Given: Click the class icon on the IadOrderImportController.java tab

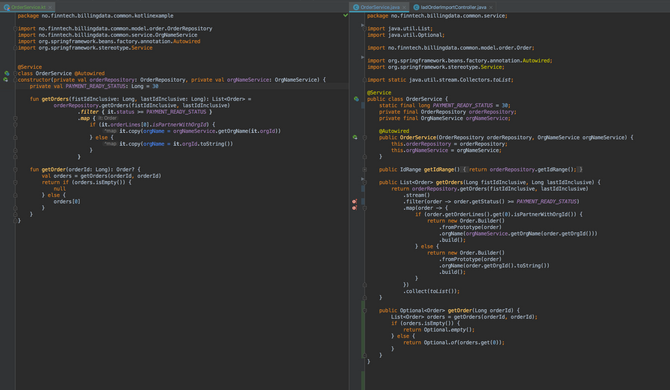Looking at the screenshot, I should (416, 7).
